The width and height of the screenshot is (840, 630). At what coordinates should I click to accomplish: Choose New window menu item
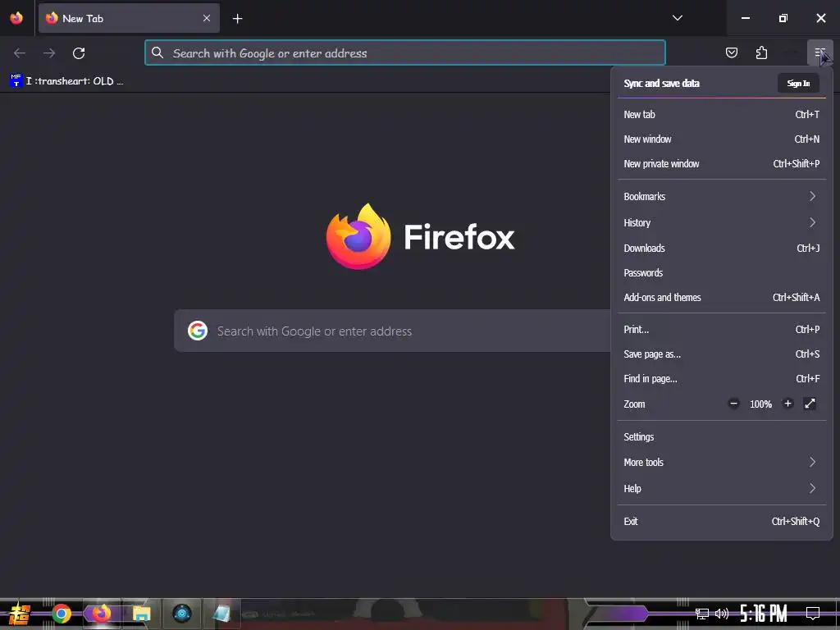point(722,139)
